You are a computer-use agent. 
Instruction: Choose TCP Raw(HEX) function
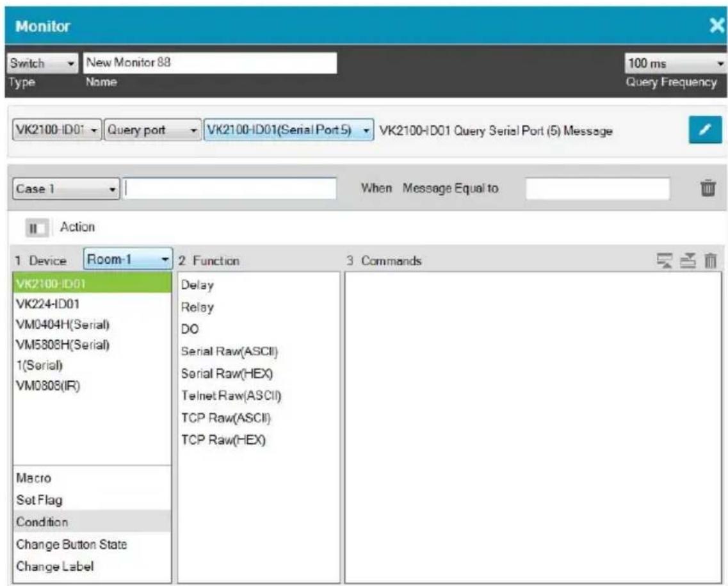[259, 440]
